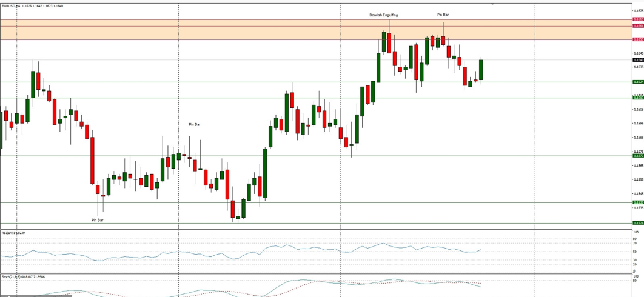Click the Bearish Engulfing pattern label

pos(383,15)
